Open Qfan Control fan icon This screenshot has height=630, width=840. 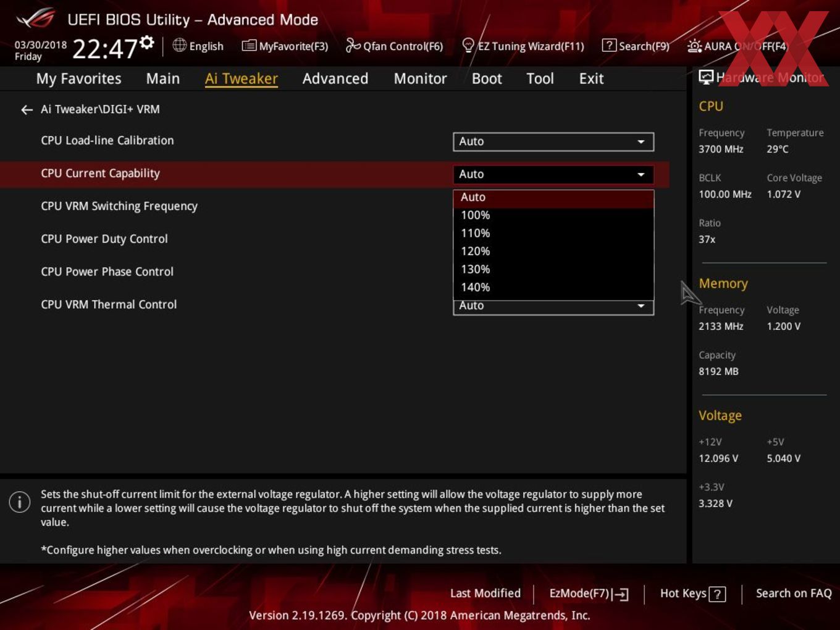[x=353, y=45]
